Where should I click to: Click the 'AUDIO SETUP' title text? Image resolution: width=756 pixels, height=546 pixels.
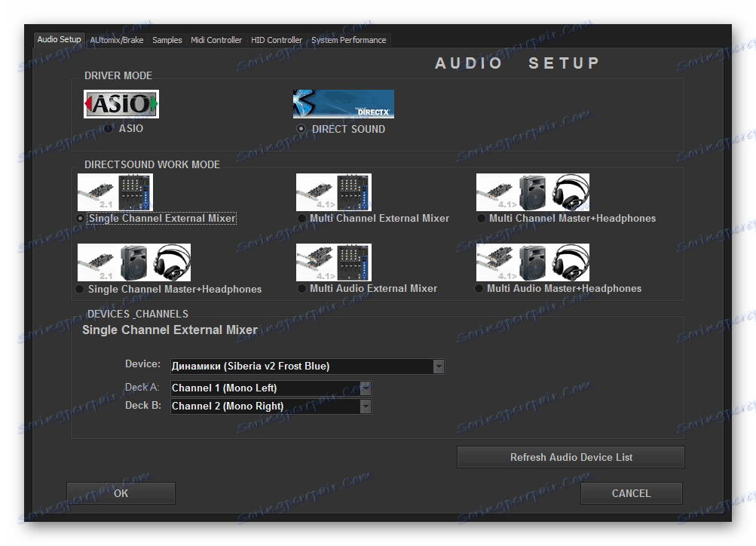coord(517,63)
